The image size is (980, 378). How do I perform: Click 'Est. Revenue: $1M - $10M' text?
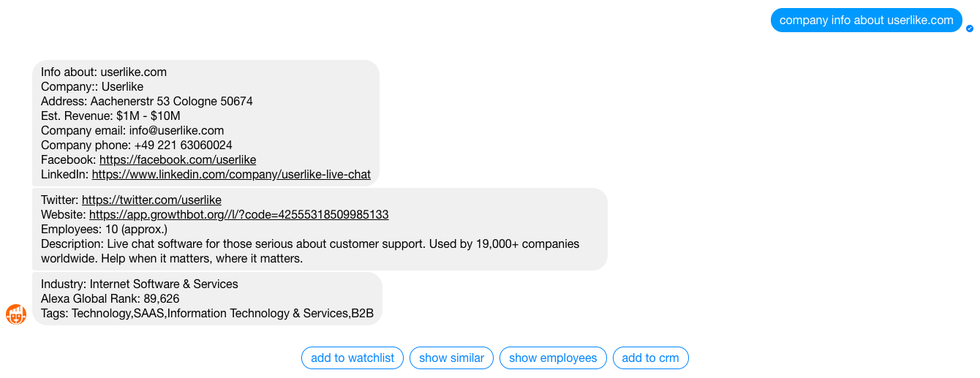click(110, 116)
